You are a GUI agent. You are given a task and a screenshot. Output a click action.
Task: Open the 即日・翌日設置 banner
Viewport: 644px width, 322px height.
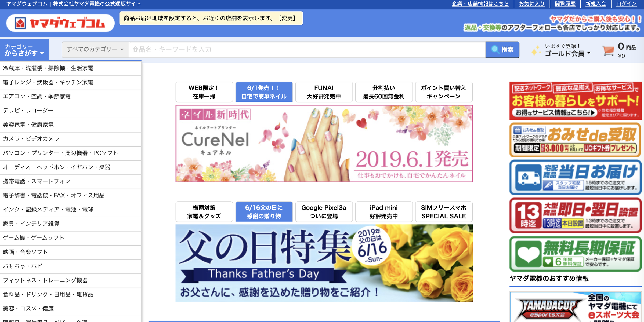pos(576,215)
